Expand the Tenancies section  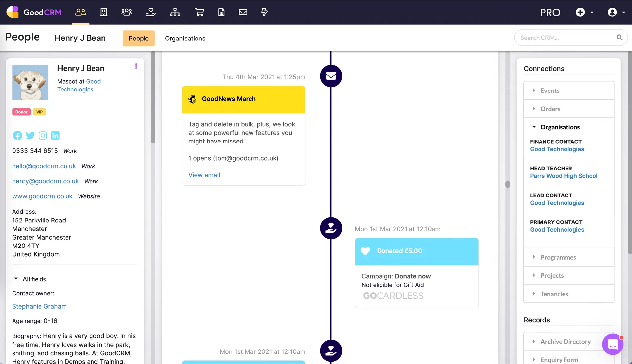click(x=554, y=294)
